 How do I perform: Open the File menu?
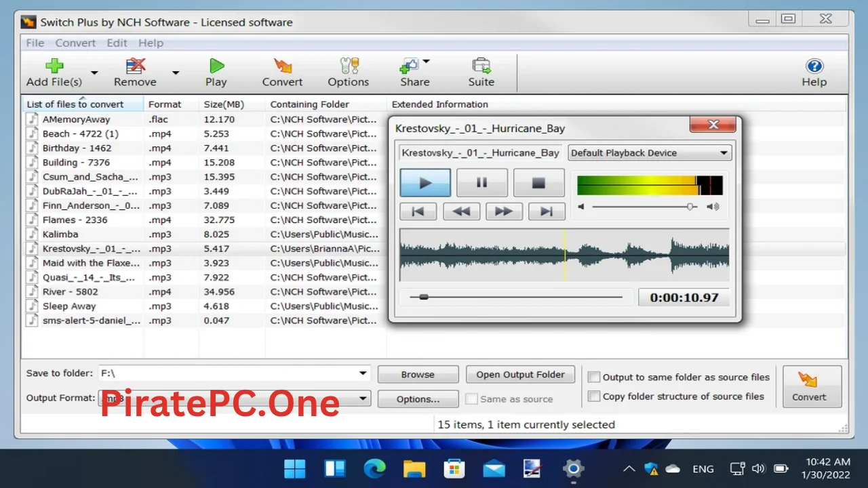[35, 43]
